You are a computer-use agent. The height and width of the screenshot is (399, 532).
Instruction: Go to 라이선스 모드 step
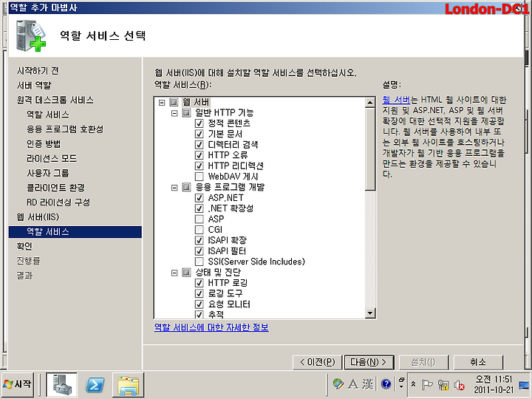(x=52, y=158)
